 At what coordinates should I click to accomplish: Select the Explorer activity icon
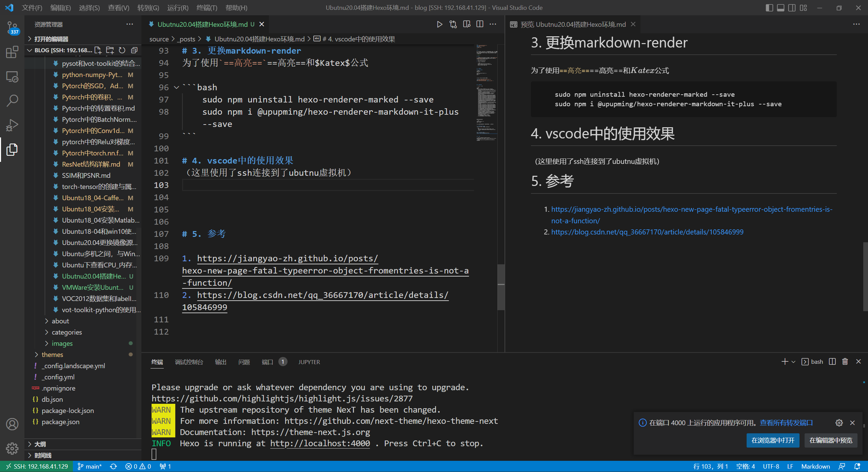coord(12,149)
